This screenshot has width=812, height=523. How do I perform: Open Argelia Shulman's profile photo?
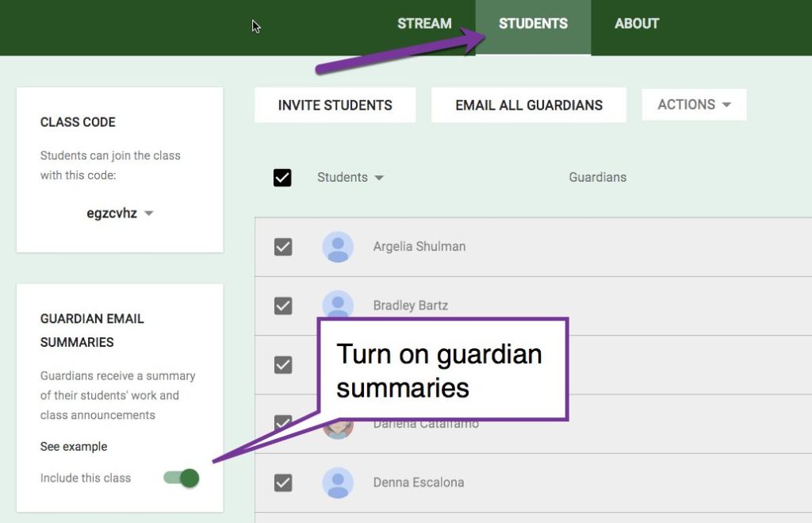[338, 247]
